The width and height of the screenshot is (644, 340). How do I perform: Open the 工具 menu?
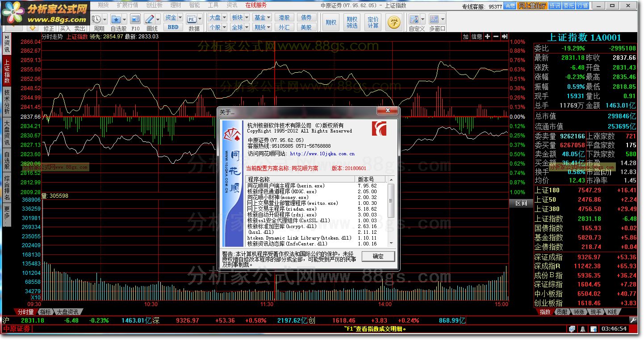coord(213,5)
